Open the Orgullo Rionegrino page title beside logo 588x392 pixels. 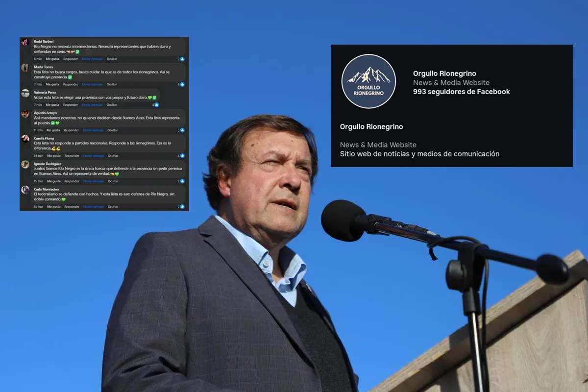[x=444, y=73]
